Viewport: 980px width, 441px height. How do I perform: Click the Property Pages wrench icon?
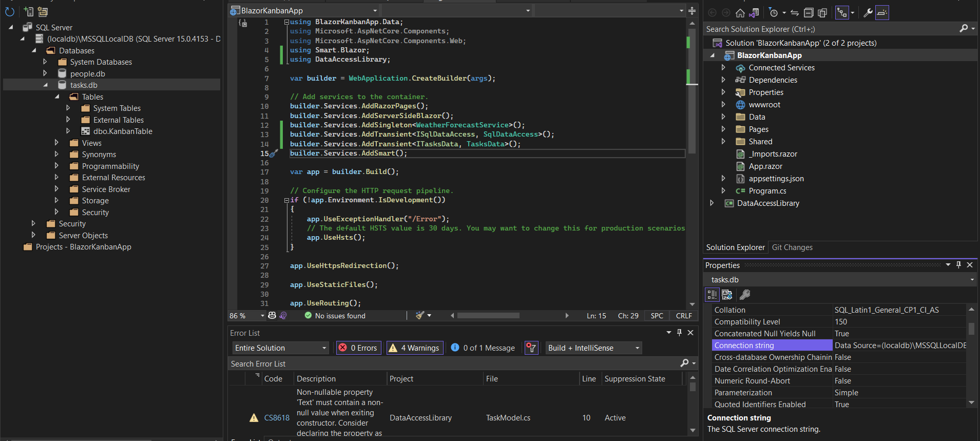point(745,295)
